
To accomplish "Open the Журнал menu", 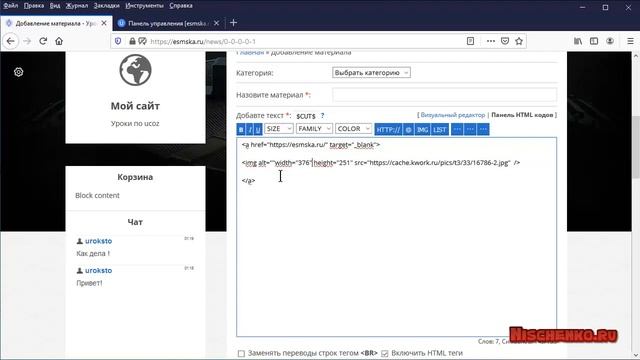I will [x=77, y=6].
